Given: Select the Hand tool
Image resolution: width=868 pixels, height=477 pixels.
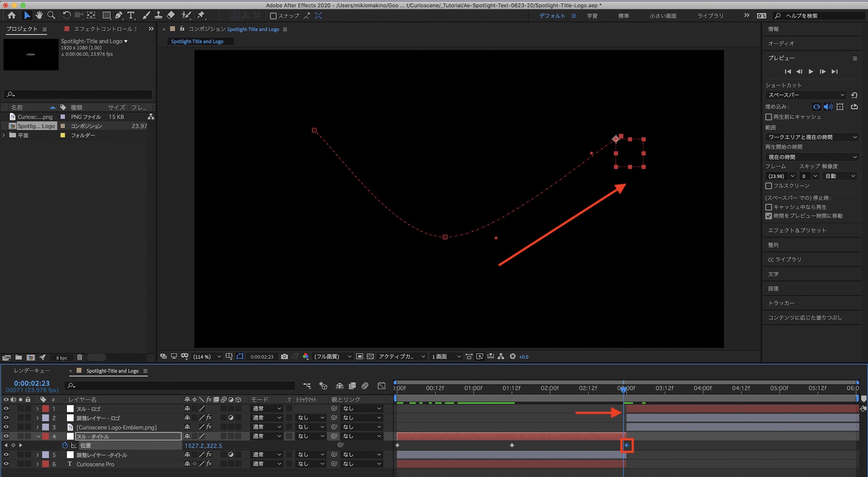Looking at the screenshot, I should pos(39,15).
